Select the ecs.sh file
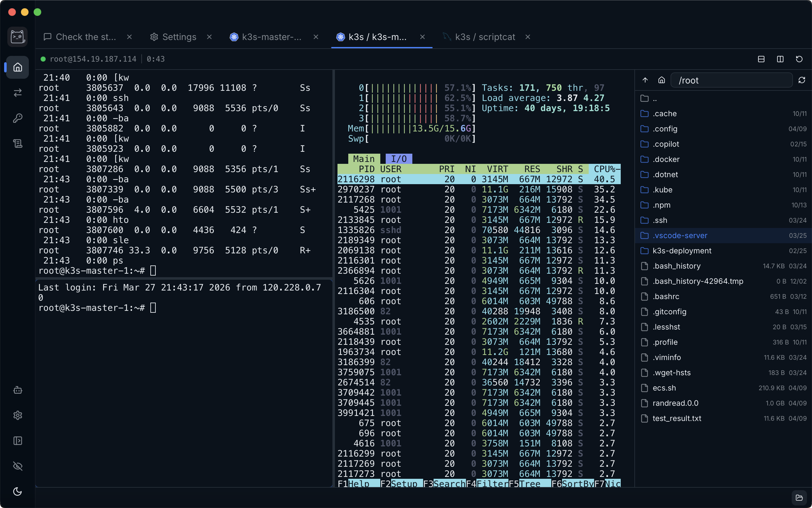The width and height of the screenshot is (812, 508). point(723,388)
